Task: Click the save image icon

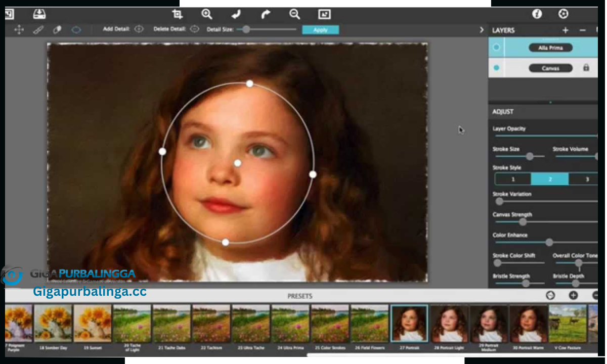Action: pos(38,14)
